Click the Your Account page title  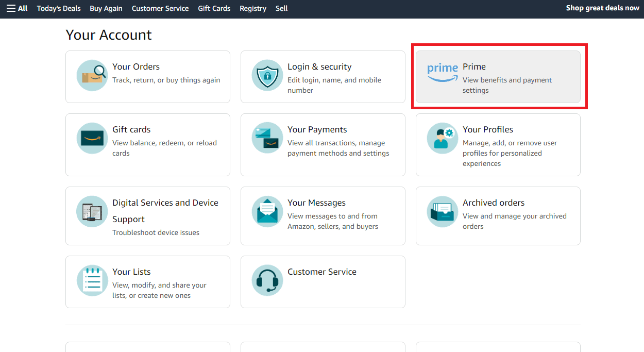pos(109,35)
